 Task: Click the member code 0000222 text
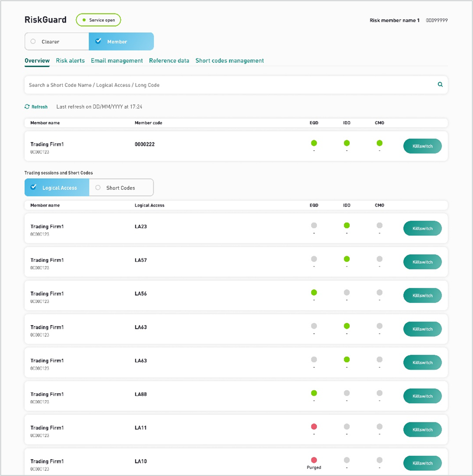tap(144, 144)
